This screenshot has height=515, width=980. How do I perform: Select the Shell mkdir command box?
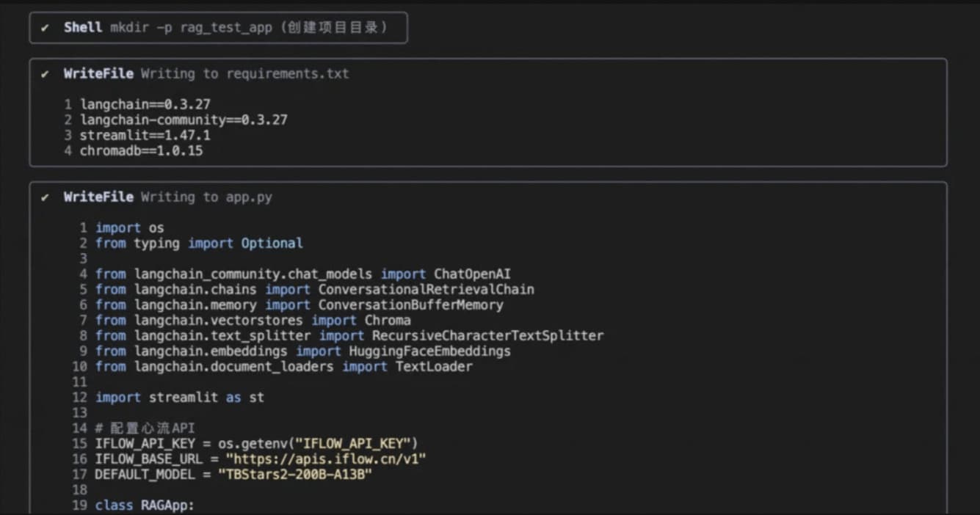click(x=218, y=28)
